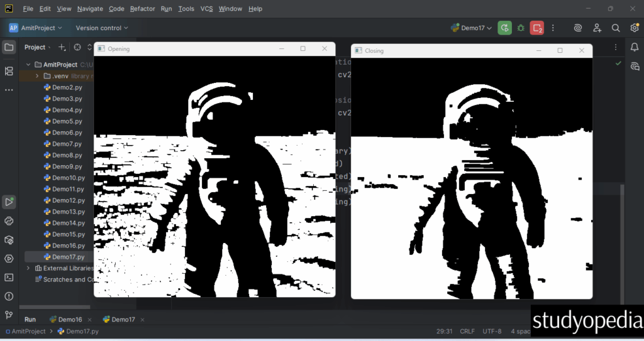Open the Code menu

pyautogui.click(x=116, y=9)
